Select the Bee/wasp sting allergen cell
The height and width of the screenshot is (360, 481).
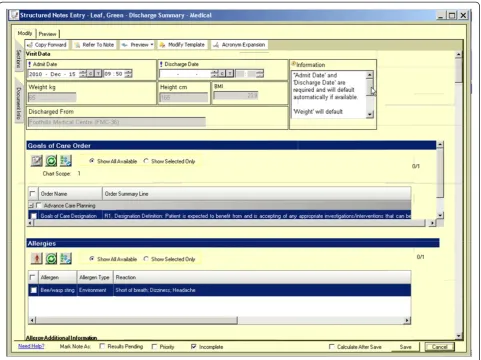tap(58, 290)
